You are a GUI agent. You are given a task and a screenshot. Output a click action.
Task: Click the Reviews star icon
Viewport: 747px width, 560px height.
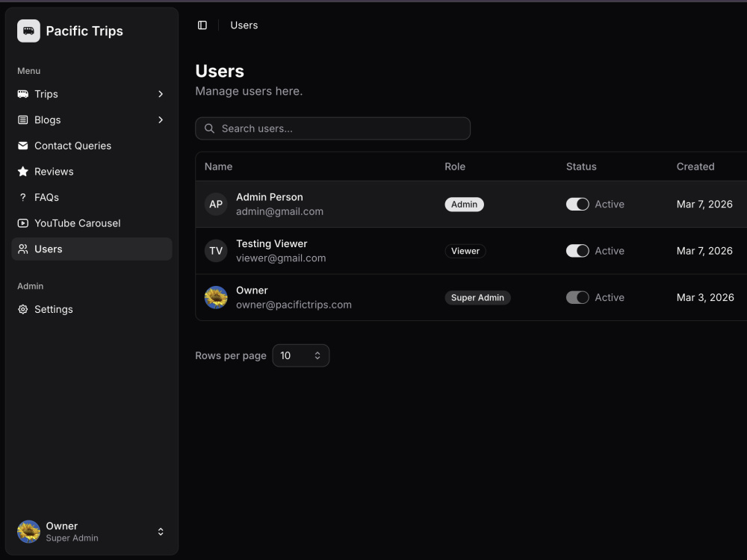coord(23,172)
